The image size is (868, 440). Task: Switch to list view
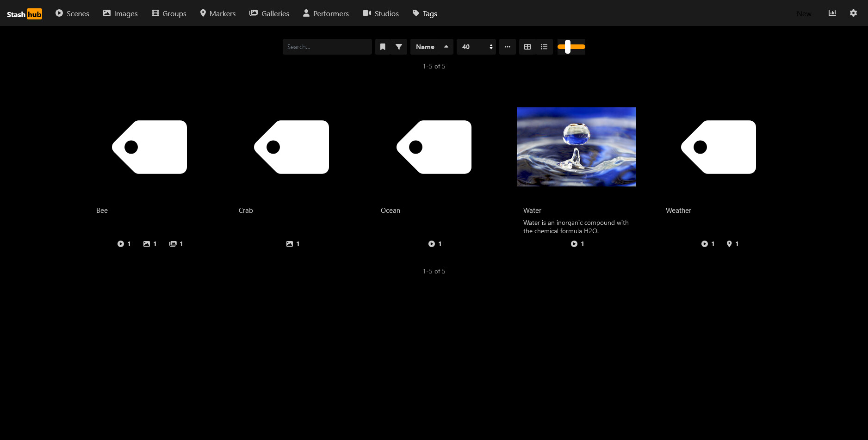pyautogui.click(x=544, y=47)
